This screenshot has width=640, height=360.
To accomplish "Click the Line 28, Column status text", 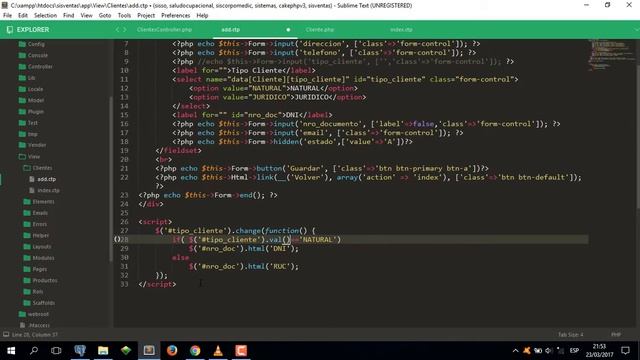I will (35, 335).
